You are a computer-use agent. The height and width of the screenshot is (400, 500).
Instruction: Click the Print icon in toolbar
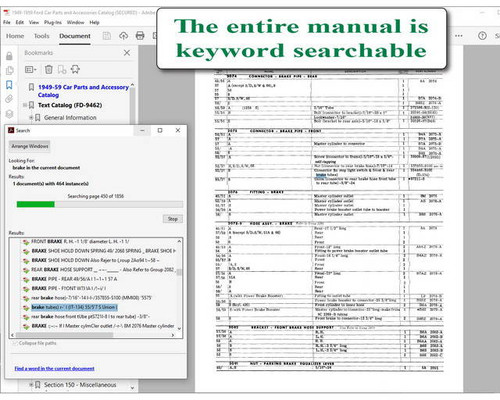coord(140,36)
